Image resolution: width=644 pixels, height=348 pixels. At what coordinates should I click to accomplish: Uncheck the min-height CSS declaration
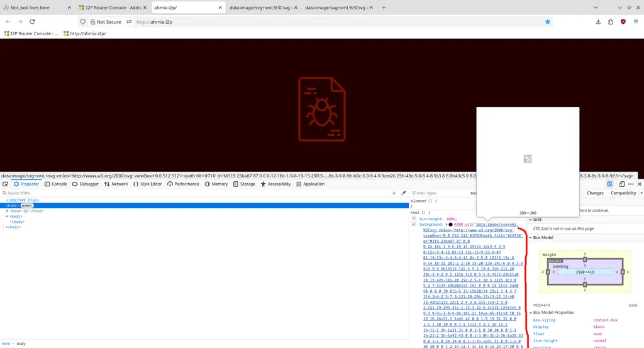point(414,218)
